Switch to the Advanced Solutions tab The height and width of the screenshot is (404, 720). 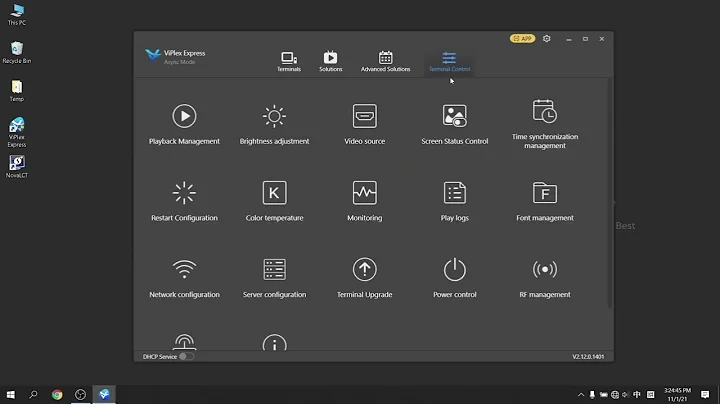[385, 62]
